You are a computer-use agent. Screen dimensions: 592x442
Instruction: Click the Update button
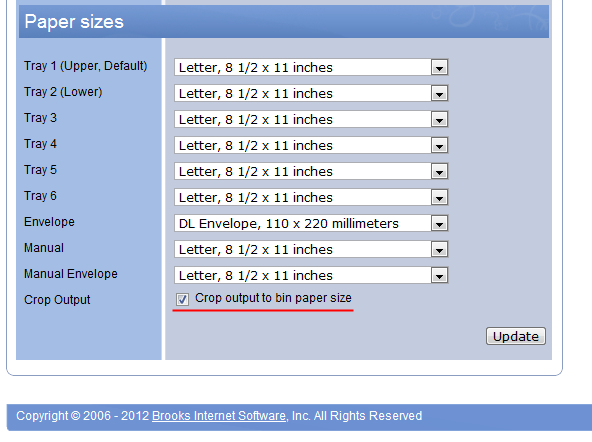[x=515, y=336]
